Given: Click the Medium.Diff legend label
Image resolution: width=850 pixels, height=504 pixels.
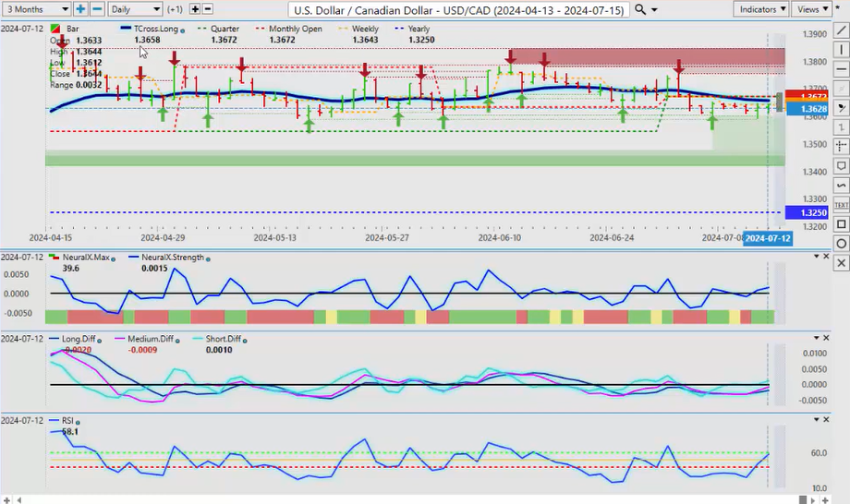Looking at the screenshot, I should click(x=151, y=339).
